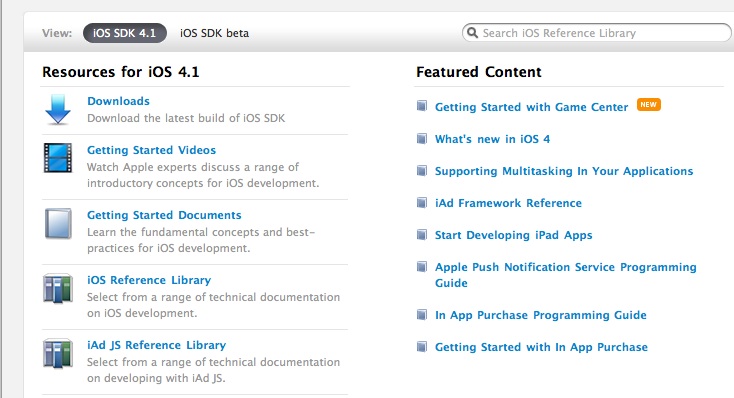Open the Downloads link
This screenshot has width=734, height=398.
tap(118, 101)
